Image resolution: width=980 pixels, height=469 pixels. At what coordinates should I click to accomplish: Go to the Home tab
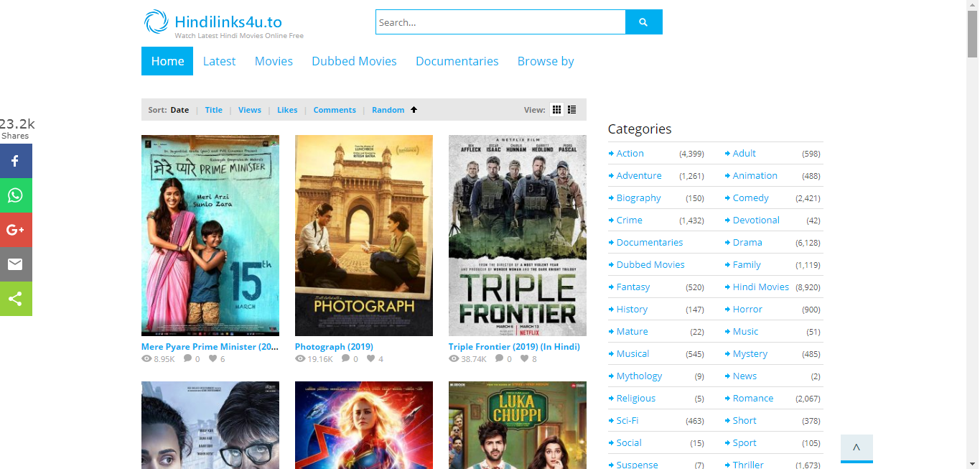(x=167, y=61)
